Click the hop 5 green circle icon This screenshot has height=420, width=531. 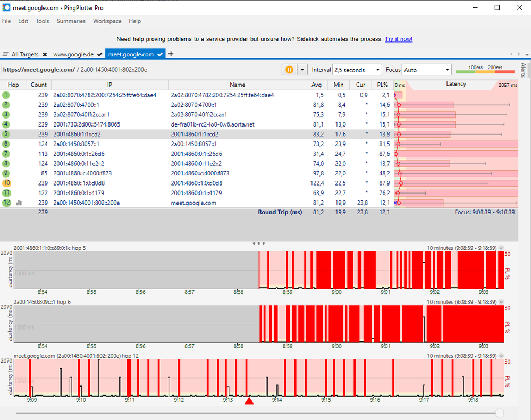pyautogui.click(x=6, y=134)
